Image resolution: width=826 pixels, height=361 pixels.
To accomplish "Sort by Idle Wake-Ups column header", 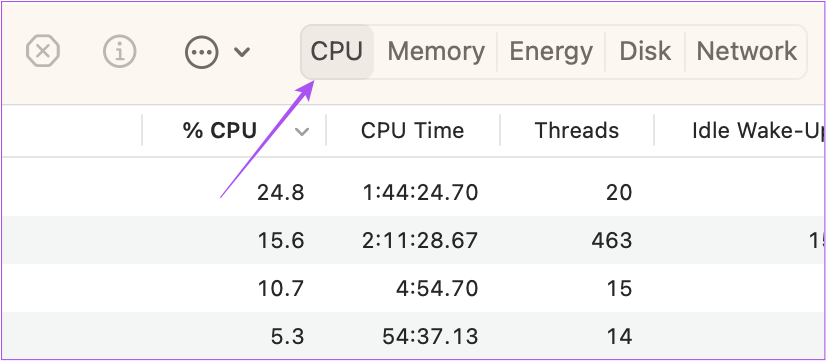I will click(x=758, y=130).
